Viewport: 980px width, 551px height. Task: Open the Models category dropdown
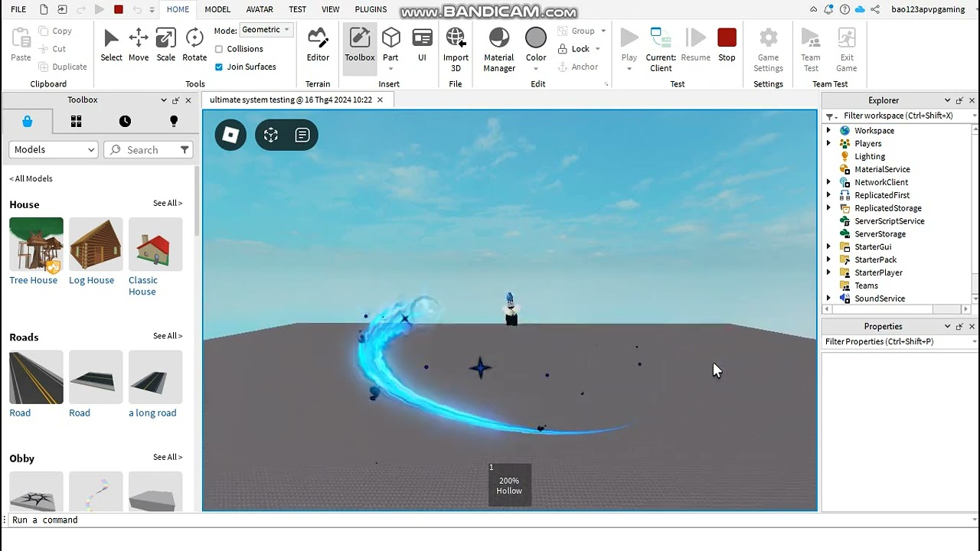click(54, 150)
